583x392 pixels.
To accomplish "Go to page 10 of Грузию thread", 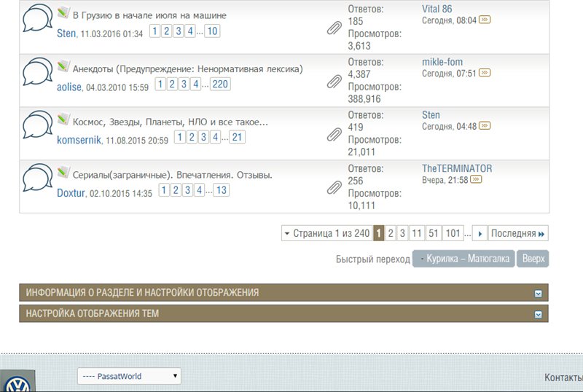I will 212,31.
